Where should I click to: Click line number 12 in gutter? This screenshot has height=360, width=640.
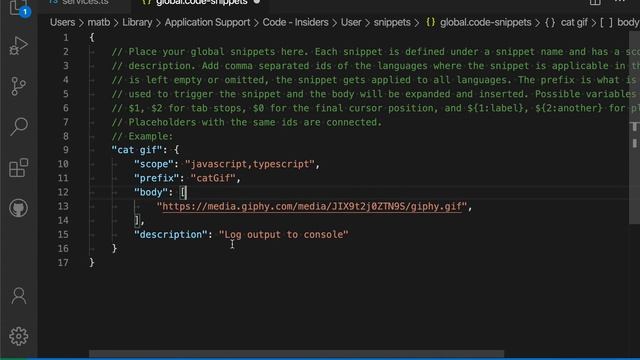click(x=63, y=192)
